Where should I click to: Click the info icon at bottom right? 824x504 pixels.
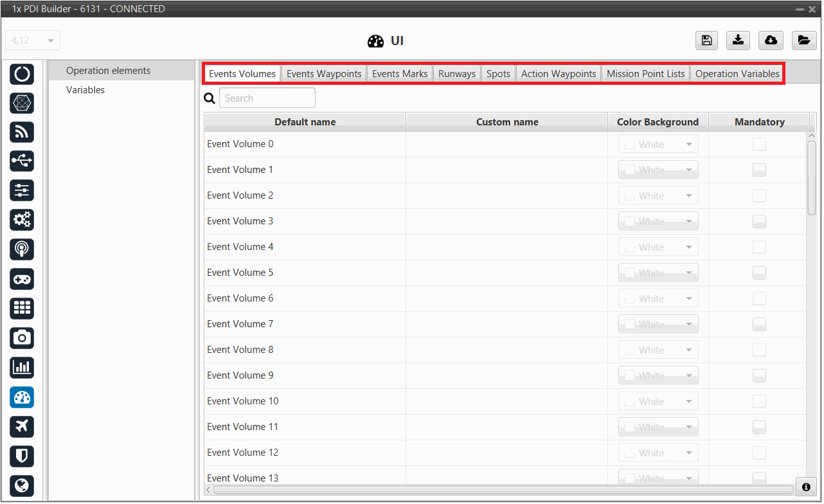click(x=806, y=487)
